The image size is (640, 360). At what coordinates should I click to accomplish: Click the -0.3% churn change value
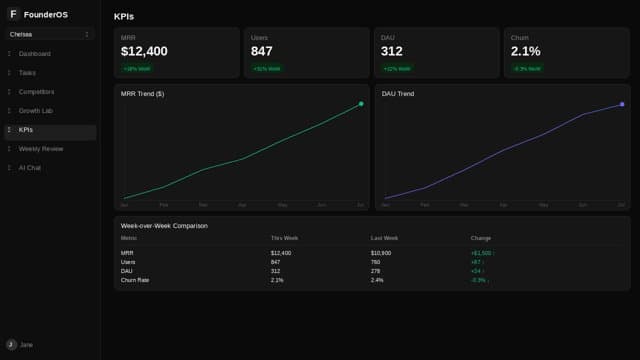480,280
